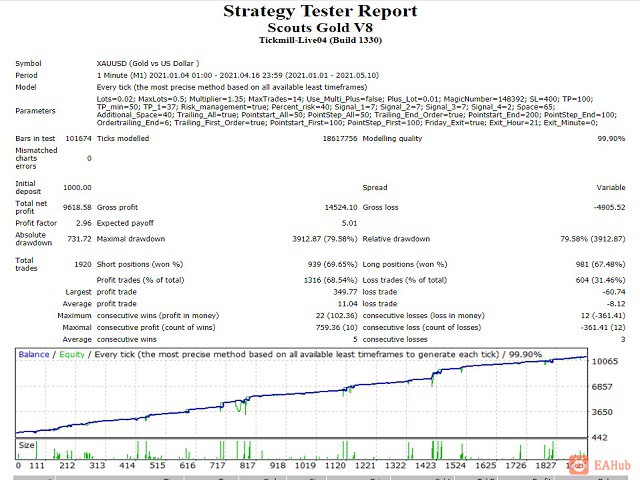
Task: Click maximal drawdown '3912.87 (79.58%)'
Action: 324,239
